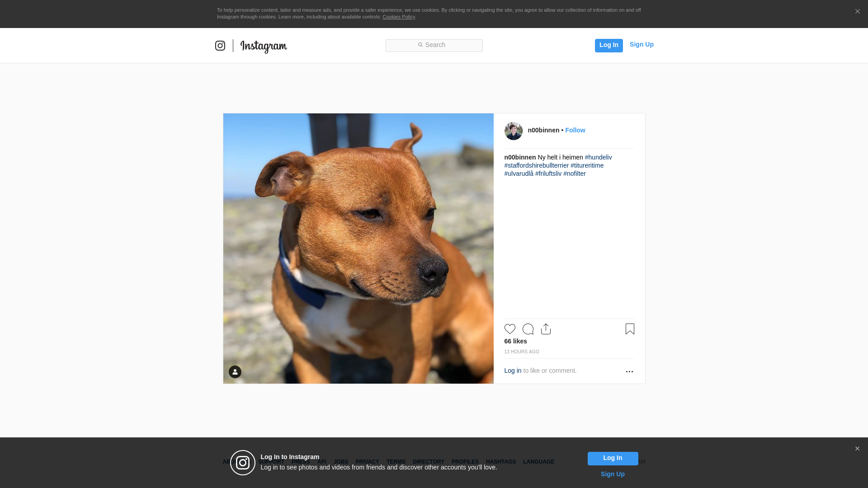Dismiss the cookie notice banner
Image resolution: width=868 pixels, height=488 pixels.
tap(857, 12)
